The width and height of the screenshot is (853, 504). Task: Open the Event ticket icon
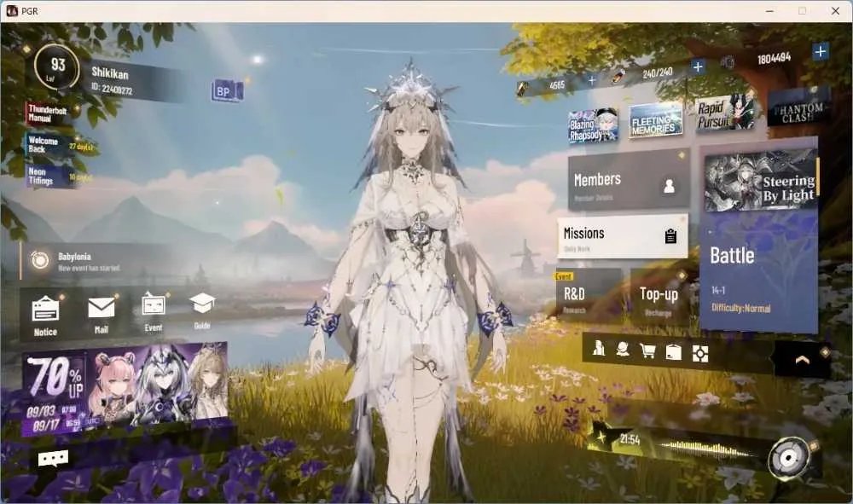[x=154, y=304]
